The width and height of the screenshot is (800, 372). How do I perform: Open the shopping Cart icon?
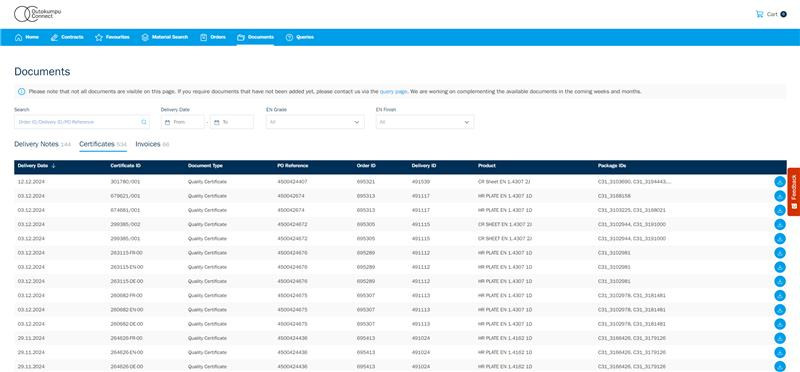(x=759, y=14)
